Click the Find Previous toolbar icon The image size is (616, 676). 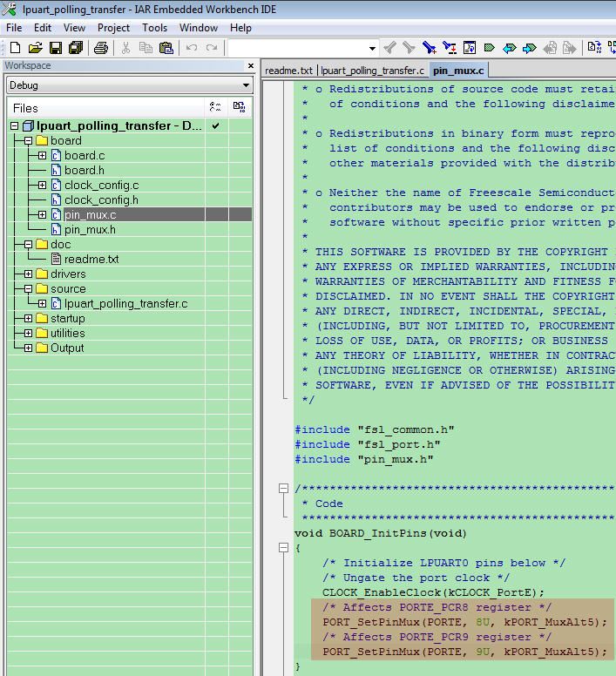389,47
